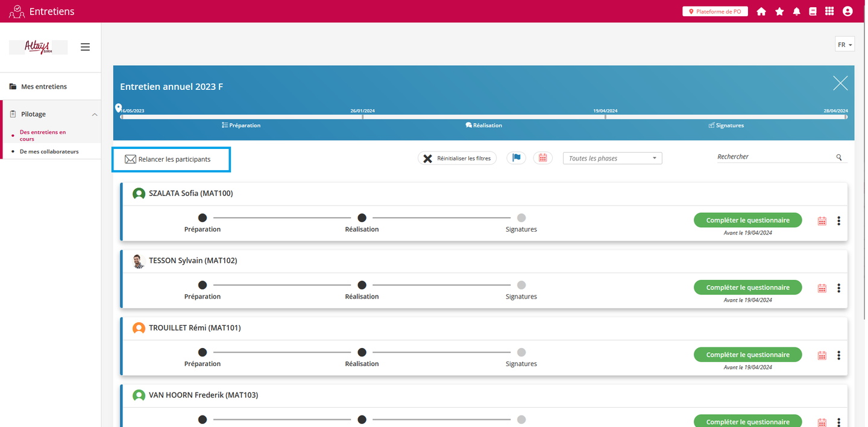The image size is (868, 427).
Task: Select Mes entretiens in the sidebar
Action: tap(43, 87)
